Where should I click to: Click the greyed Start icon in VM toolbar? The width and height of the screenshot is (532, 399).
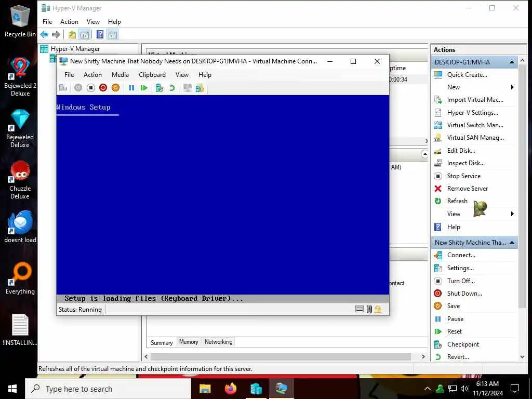78,88
